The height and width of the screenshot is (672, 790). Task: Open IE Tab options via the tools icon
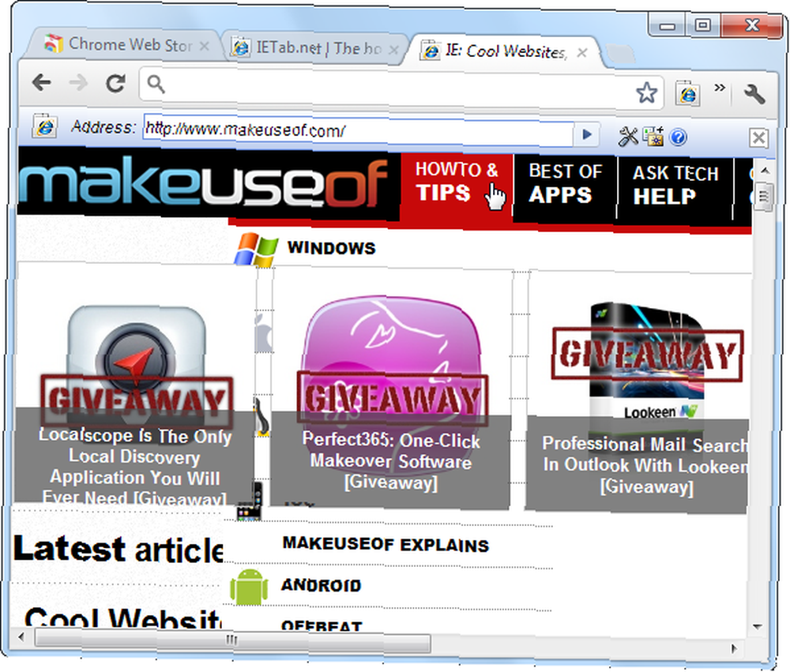(628, 137)
